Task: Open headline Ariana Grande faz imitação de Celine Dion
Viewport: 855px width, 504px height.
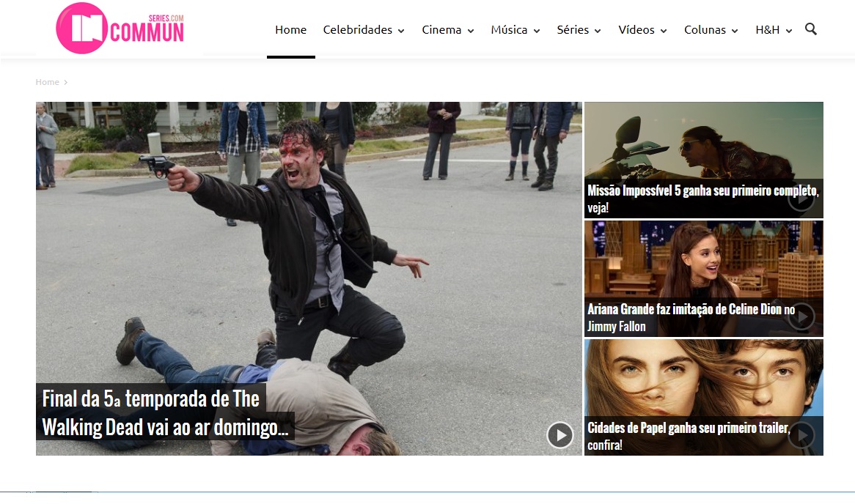Action: pos(691,317)
